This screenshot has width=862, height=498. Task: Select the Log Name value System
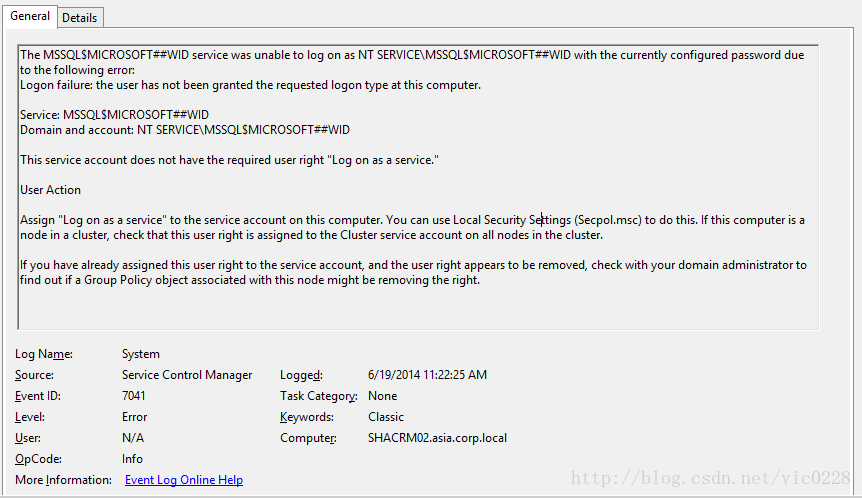coord(141,354)
